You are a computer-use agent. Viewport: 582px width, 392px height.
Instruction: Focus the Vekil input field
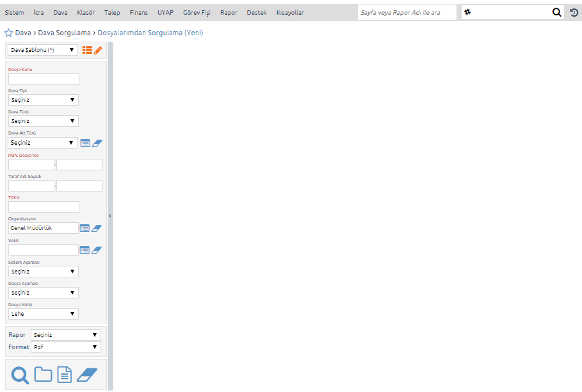coord(43,250)
